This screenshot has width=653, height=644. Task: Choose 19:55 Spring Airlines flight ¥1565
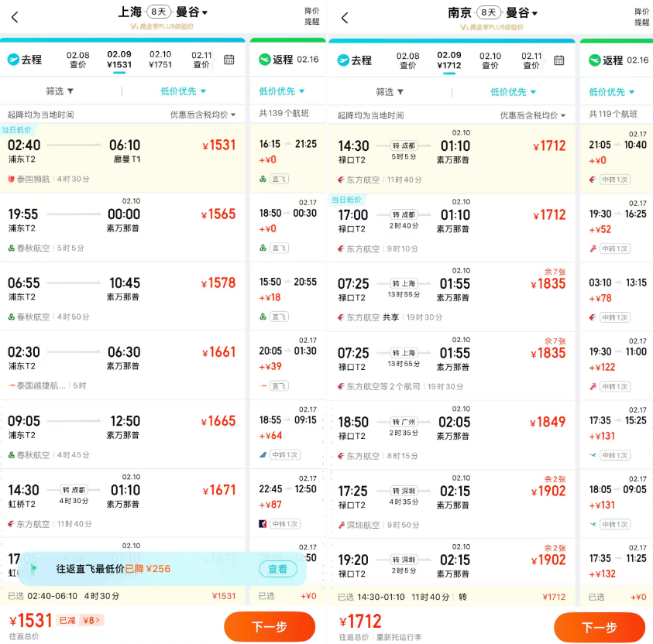122,227
